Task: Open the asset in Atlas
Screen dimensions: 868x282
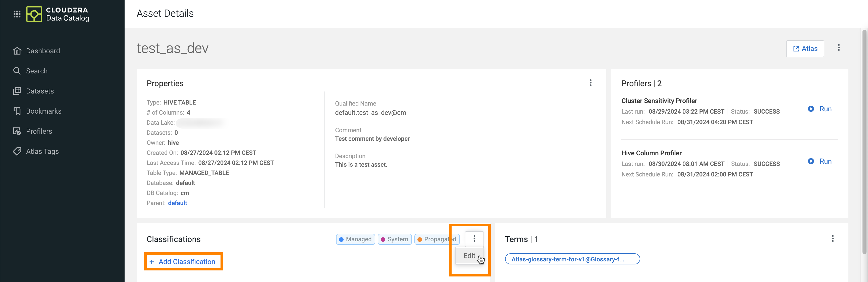Action: click(x=805, y=49)
